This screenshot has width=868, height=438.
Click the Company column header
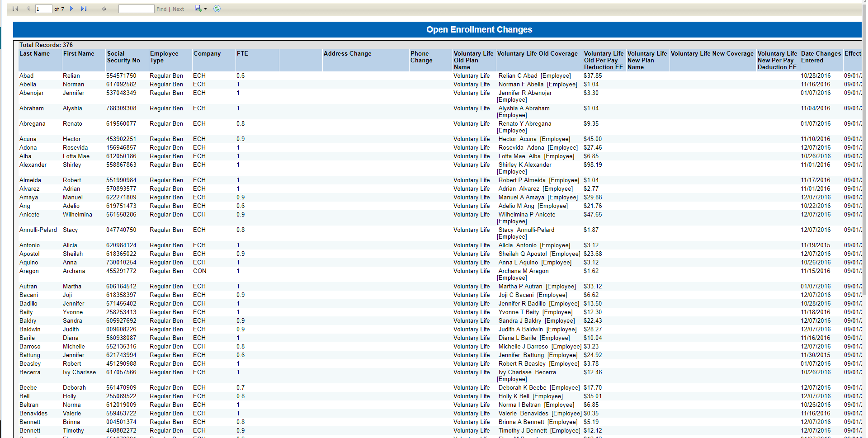pyautogui.click(x=207, y=53)
